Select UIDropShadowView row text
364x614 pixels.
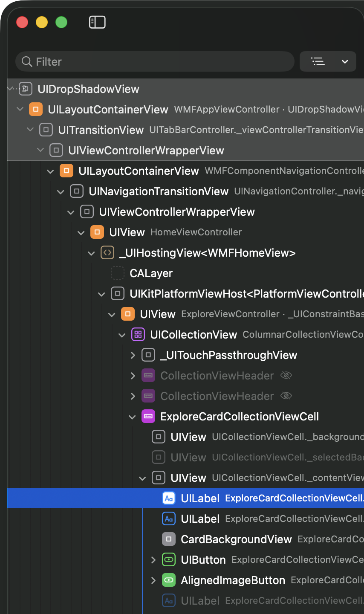coord(88,89)
